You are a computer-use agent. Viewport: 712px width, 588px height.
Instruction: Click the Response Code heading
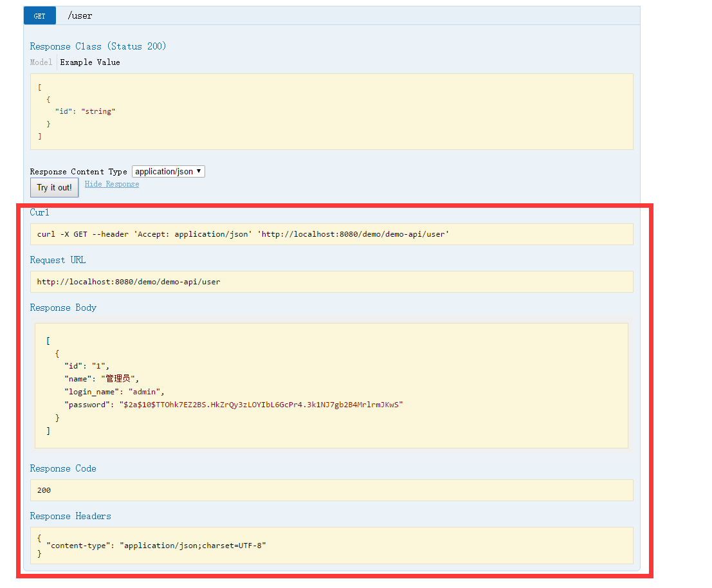tap(63, 468)
